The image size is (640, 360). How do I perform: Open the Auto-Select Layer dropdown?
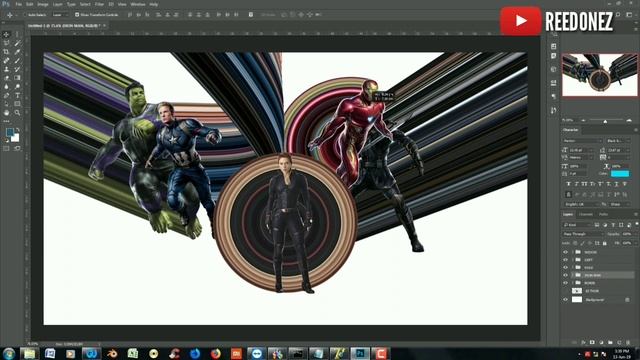(60, 15)
